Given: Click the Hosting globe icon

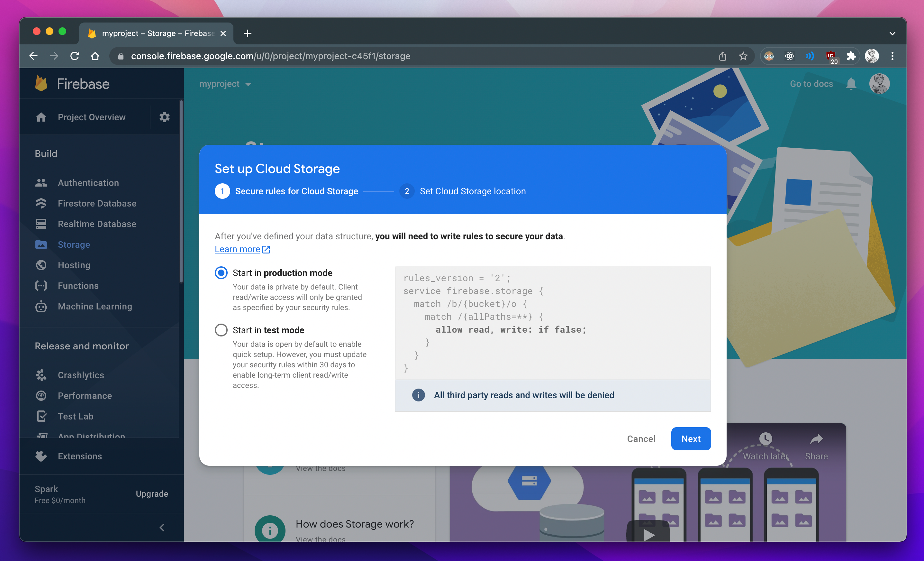Looking at the screenshot, I should 41,265.
